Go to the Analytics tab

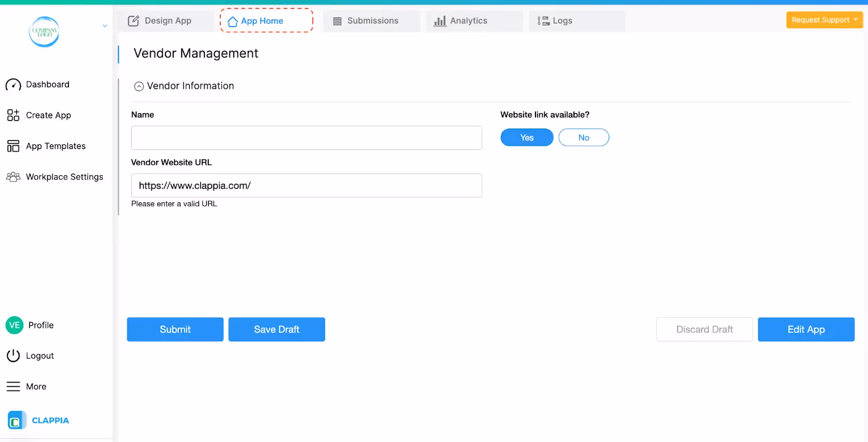click(474, 21)
